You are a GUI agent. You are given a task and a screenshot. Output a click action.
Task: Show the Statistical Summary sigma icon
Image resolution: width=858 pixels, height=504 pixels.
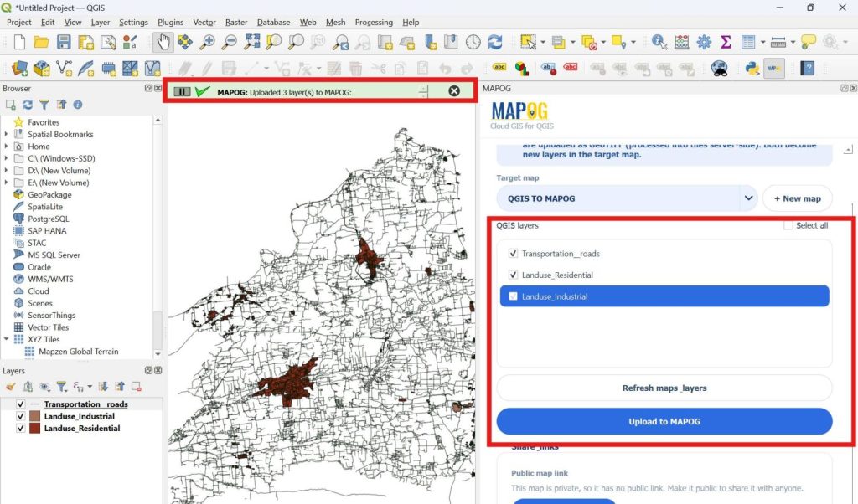(726, 42)
